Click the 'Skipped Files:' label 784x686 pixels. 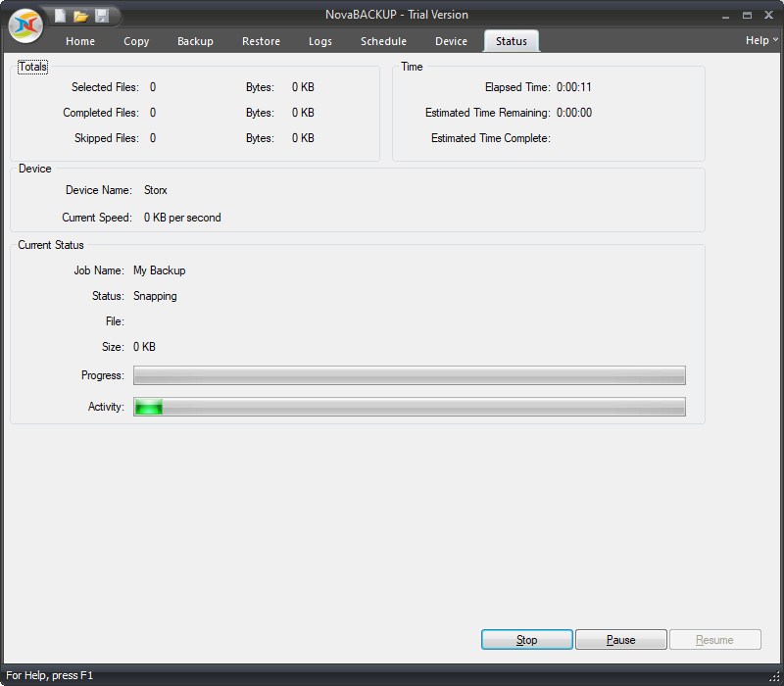[107, 138]
